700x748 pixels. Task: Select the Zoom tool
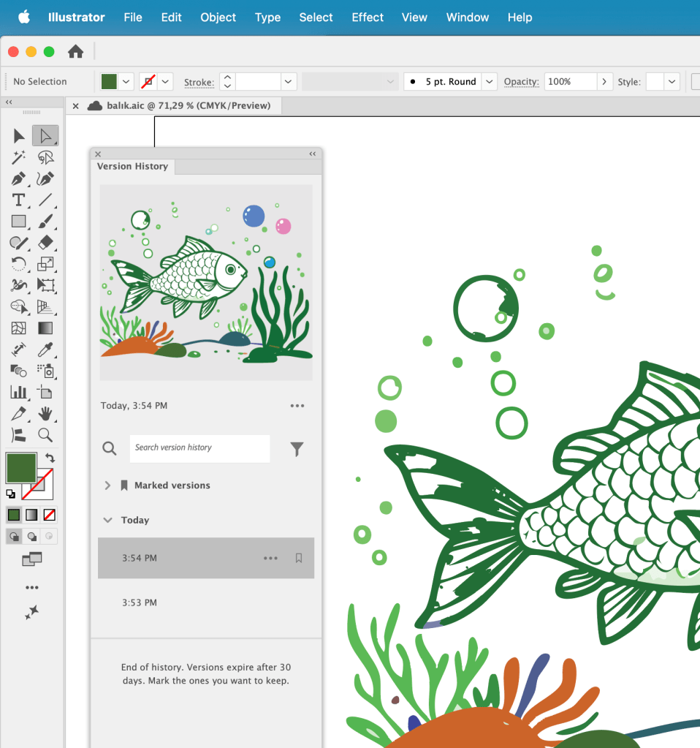point(45,436)
